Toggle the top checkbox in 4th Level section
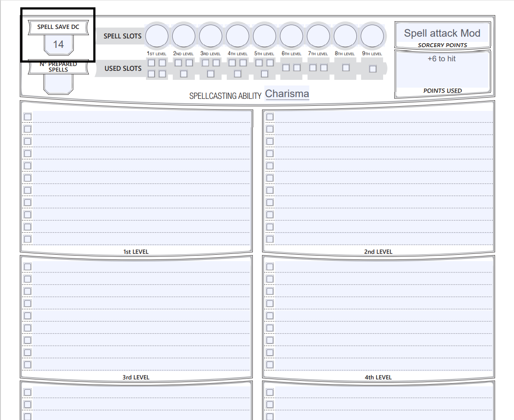This screenshot has width=514, height=420. (x=269, y=267)
